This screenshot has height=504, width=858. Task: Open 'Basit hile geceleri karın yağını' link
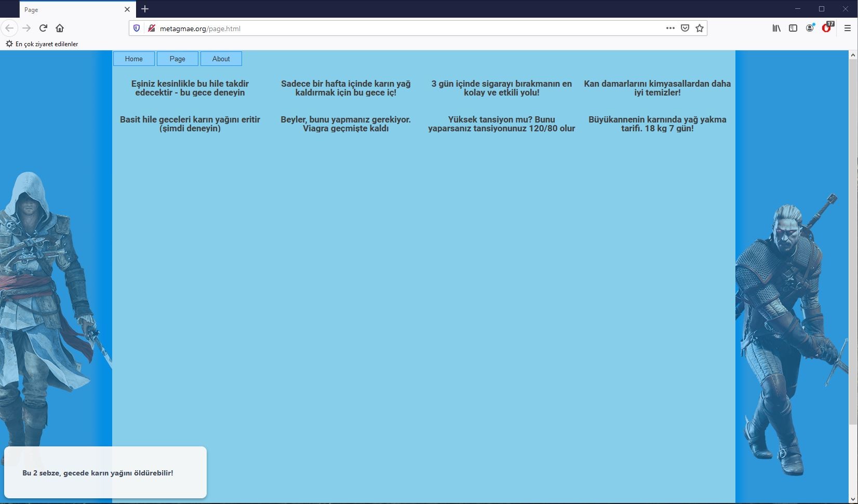pos(190,124)
